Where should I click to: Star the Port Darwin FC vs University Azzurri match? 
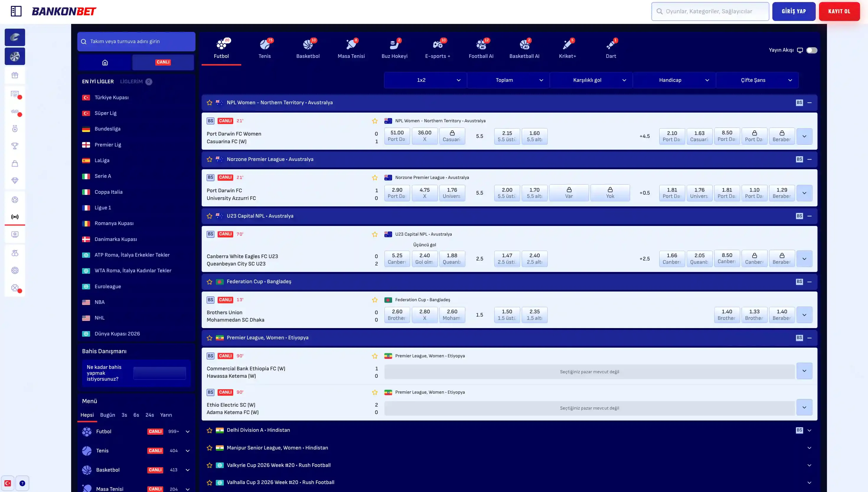[375, 178]
